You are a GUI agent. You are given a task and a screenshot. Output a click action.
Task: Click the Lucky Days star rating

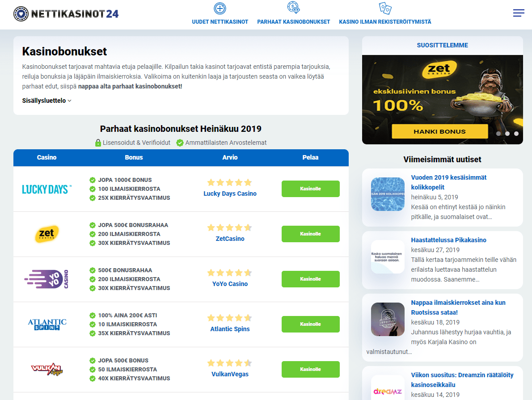tap(230, 182)
